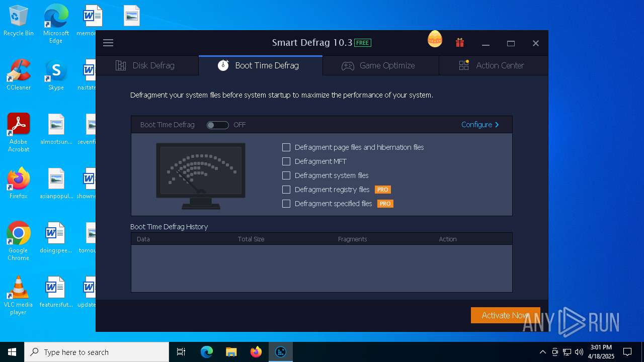644x362 pixels.
Task: Click the Fragments column header
Action: click(352, 239)
